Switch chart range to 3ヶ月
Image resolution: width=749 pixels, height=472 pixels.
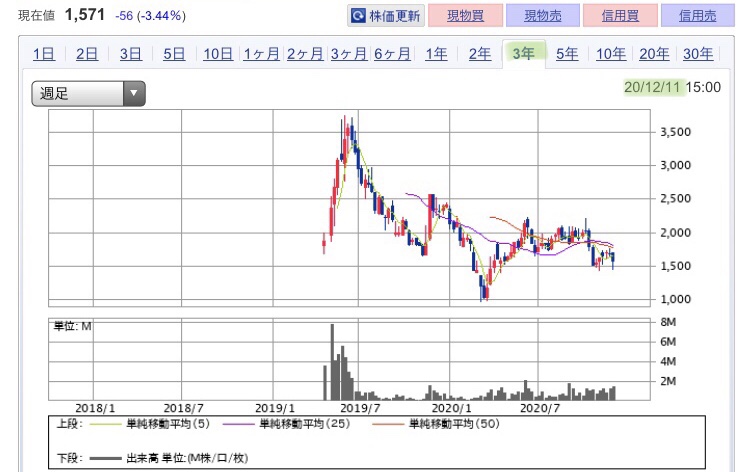click(349, 54)
